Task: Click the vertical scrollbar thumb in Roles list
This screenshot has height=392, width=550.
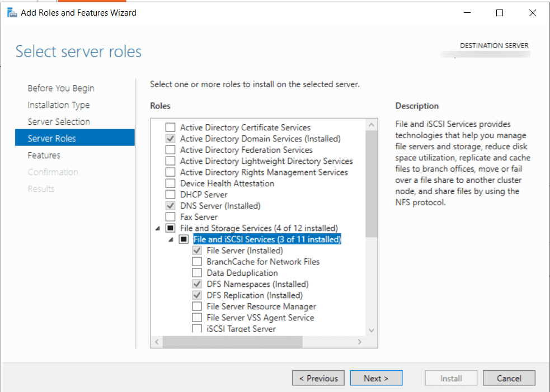Action: tap(372, 184)
